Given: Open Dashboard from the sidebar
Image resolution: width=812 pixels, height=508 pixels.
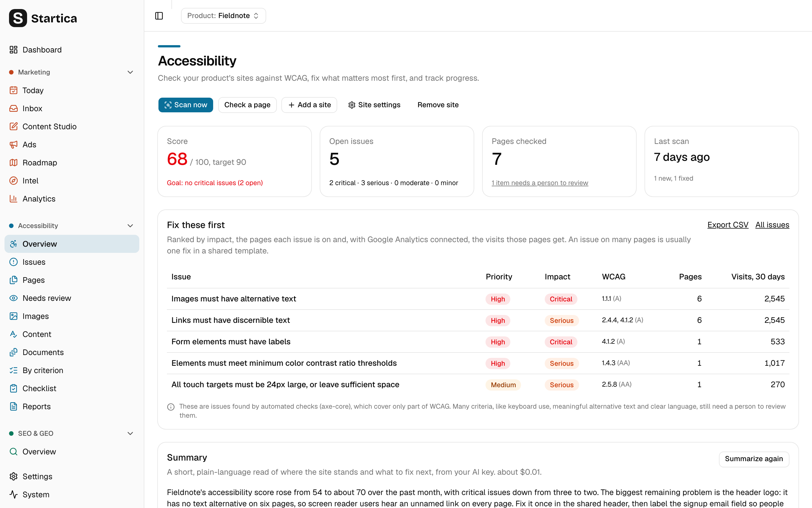Looking at the screenshot, I should (72, 50).
